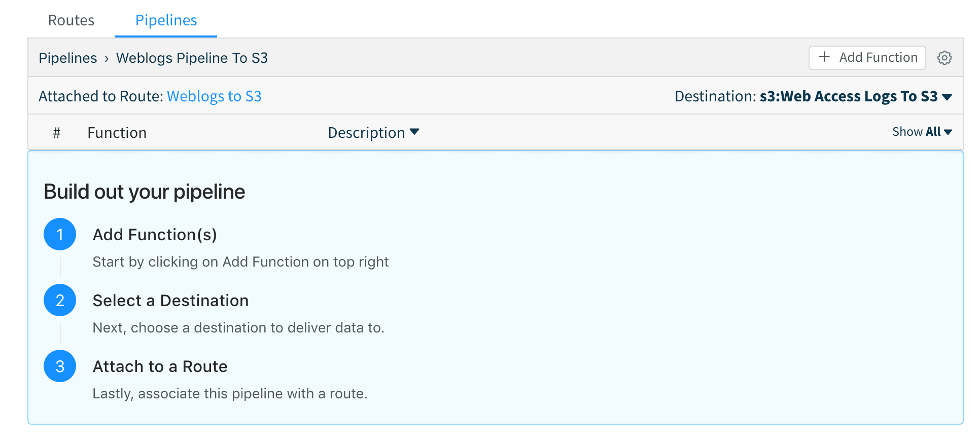The height and width of the screenshot is (446, 980).
Task: Open the Weblogs to S3 route link
Action: [x=214, y=96]
